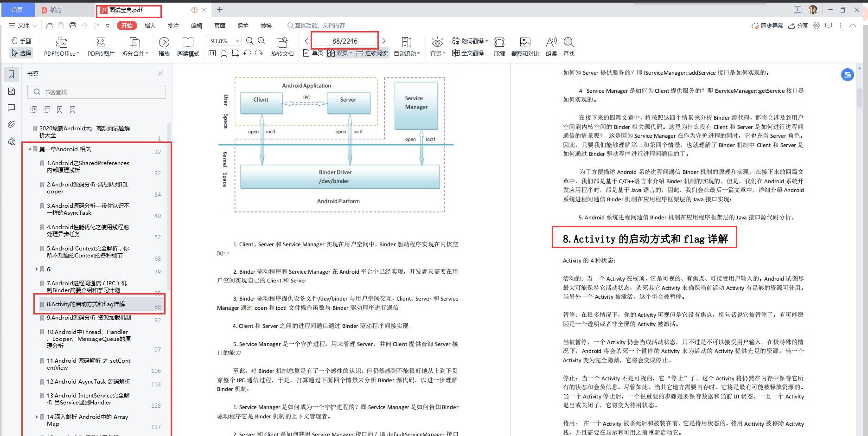Image resolution: width=868 pixels, height=436 pixels.
Task: Click the blue floating assistant button
Action: [x=848, y=75]
